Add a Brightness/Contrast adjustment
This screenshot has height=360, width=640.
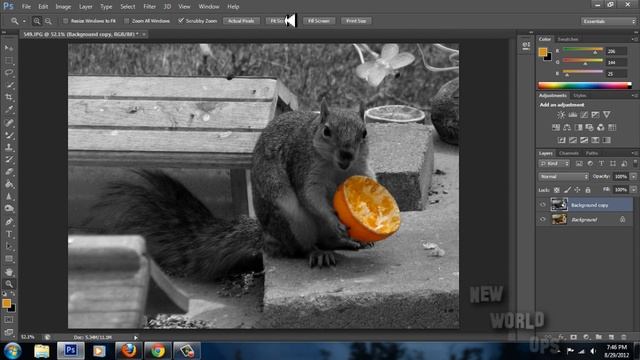(561, 115)
